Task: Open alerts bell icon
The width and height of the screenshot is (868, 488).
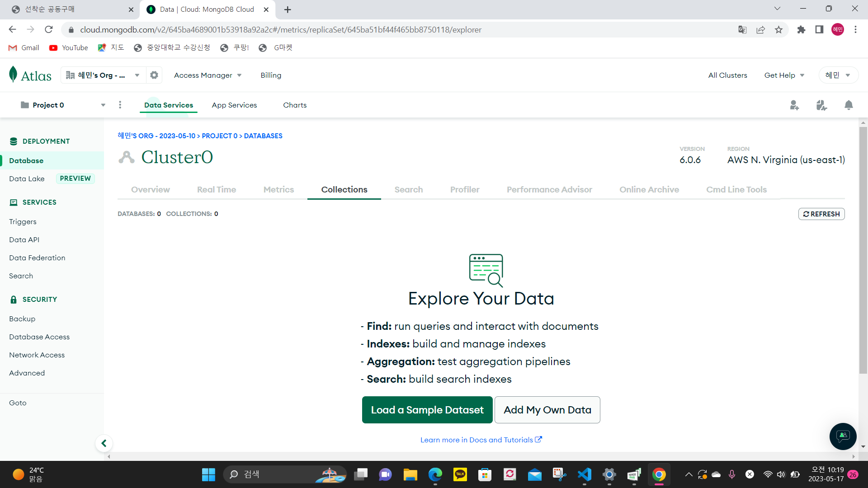Action: (849, 105)
